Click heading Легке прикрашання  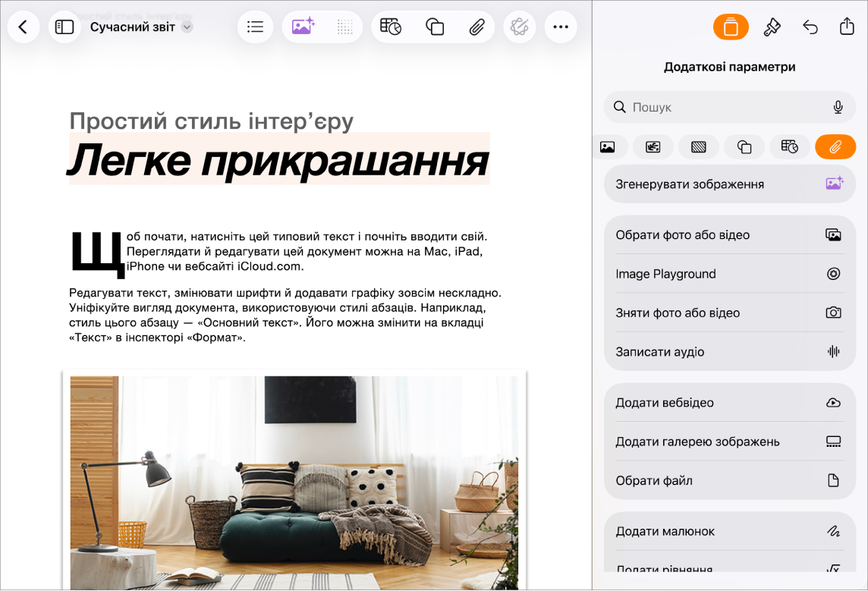278,161
